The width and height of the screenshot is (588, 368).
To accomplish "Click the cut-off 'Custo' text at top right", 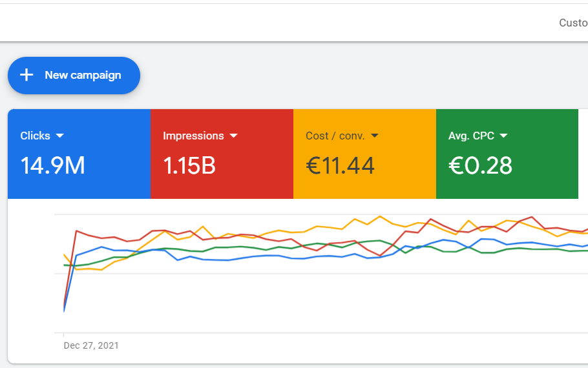I will pyautogui.click(x=572, y=23).
